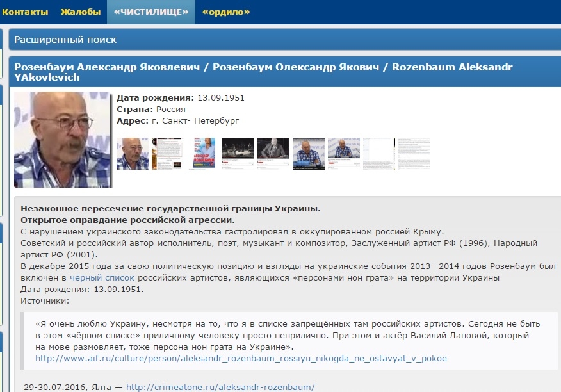Open the mostly blank white page thumbnail
Viewport: 561px width, 392px height.
pyautogui.click(x=379, y=154)
